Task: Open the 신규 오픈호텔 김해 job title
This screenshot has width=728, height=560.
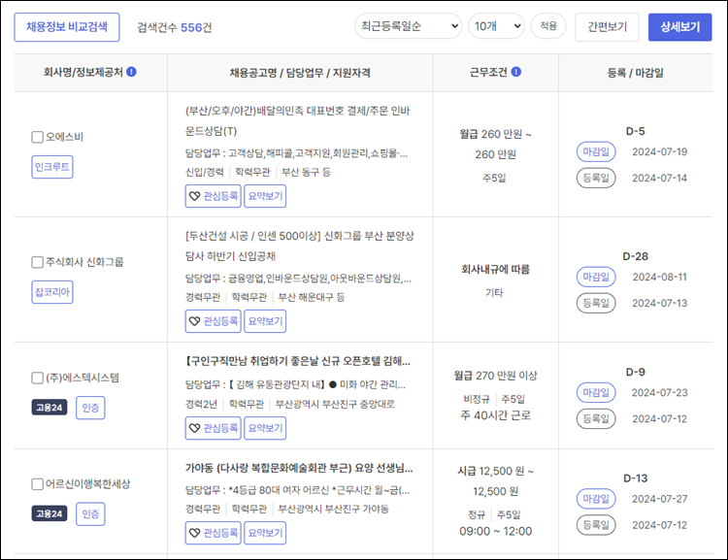Action: tap(298, 361)
